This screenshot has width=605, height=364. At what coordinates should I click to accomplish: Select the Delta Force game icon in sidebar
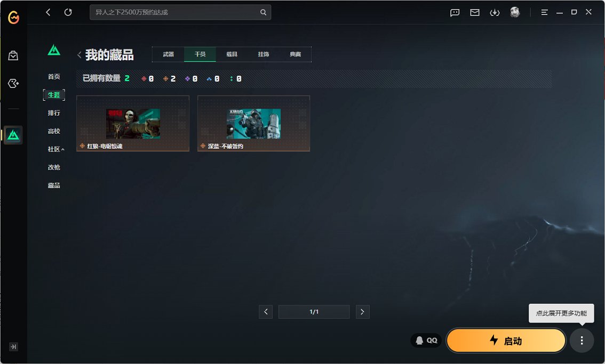(13, 135)
